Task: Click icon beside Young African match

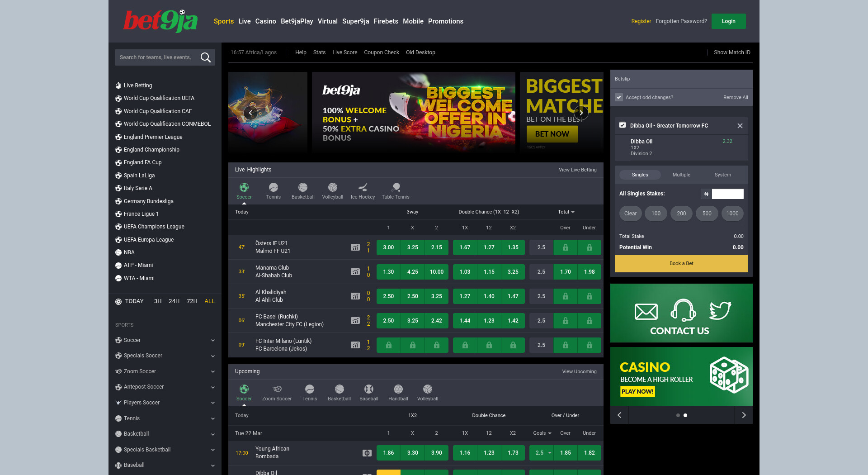Action: pyautogui.click(x=367, y=453)
